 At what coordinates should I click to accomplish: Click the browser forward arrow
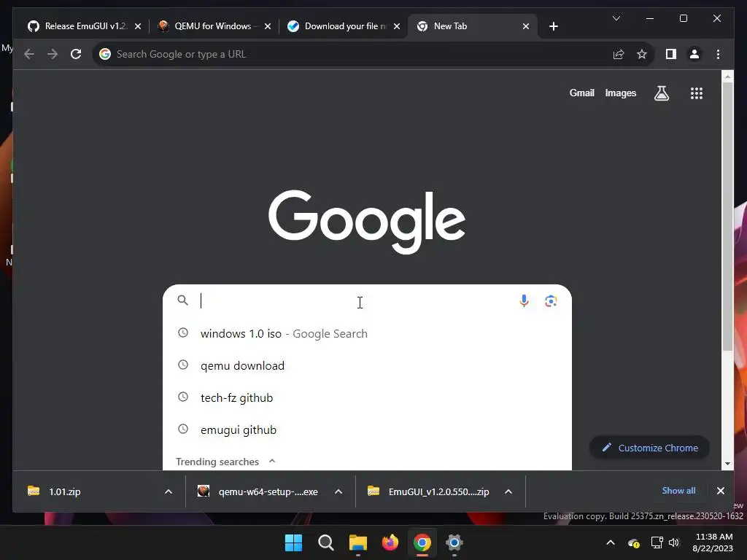53,54
